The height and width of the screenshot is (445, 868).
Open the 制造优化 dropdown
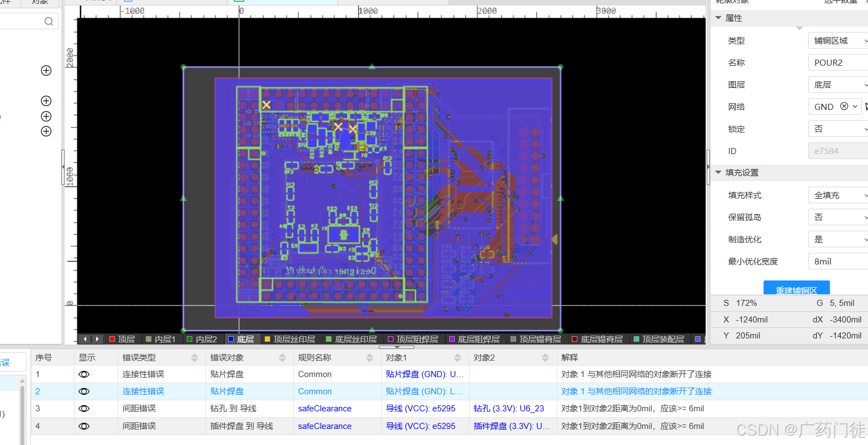(838, 239)
